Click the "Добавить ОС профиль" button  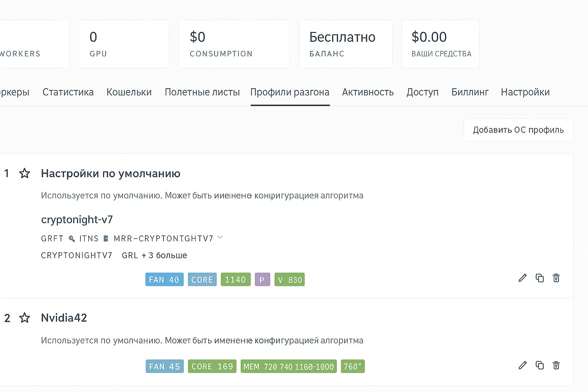[518, 130]
